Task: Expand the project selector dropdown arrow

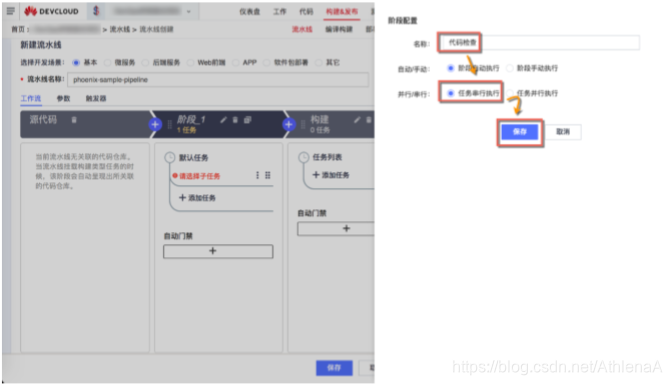Action: pos(189,12)
